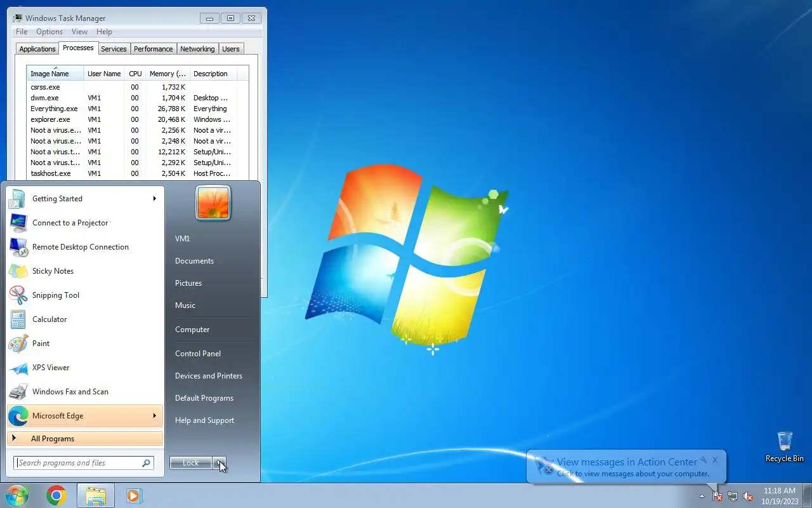Expand Microsoft Edge jump list arrow
The width and height of the screenshot is (812, 508).
tap(154, 416)
